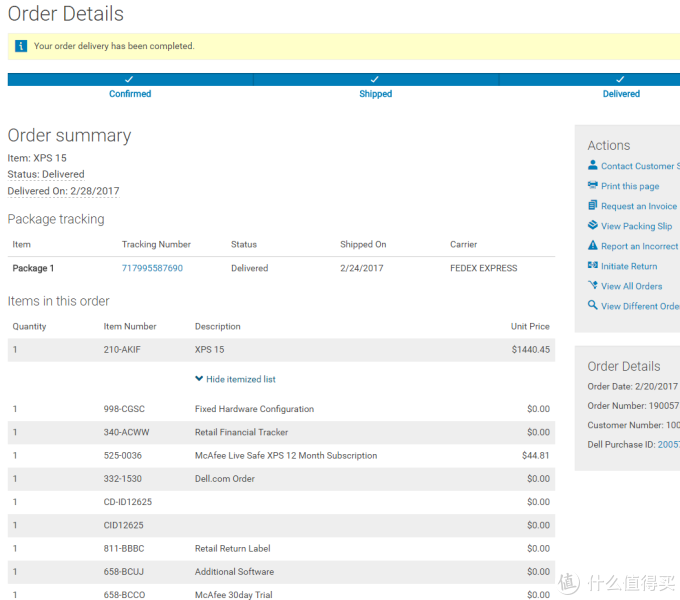The image size is (680, 600).
Task: Click the warning triangle icon for Report an Incorrect
Action: 592,245
